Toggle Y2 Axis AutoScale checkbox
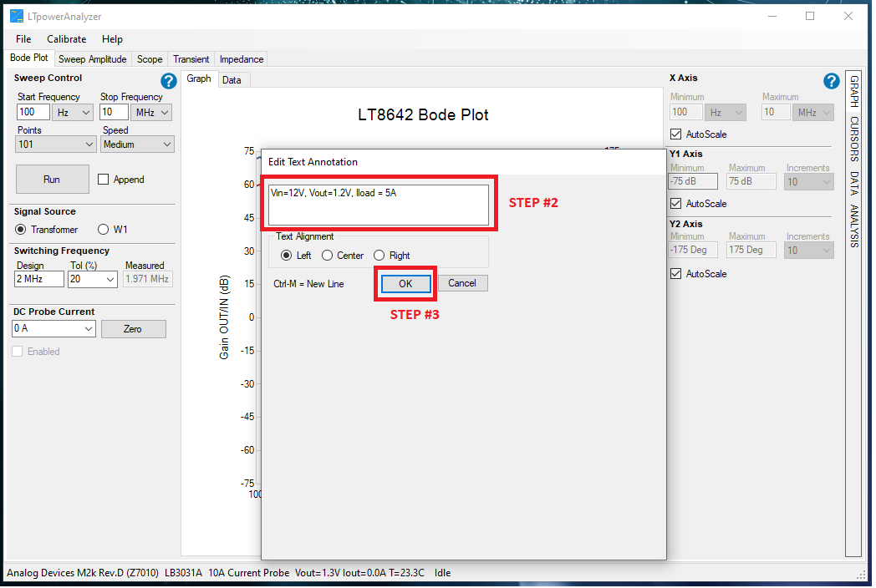This screenshot has height=588, width=876. click(x=675, y=274)
